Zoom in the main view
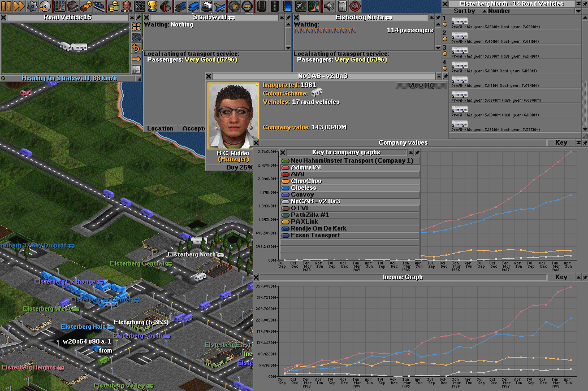588x391 pixels. [x=234, y=6]
